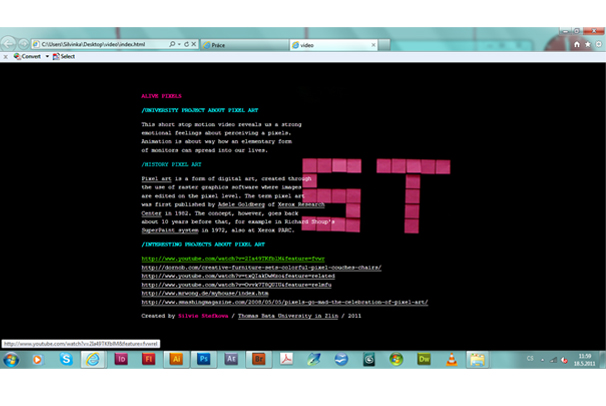606x406 pixels.
Task: Open the Windows Start menu
Action: click(12, 359)
